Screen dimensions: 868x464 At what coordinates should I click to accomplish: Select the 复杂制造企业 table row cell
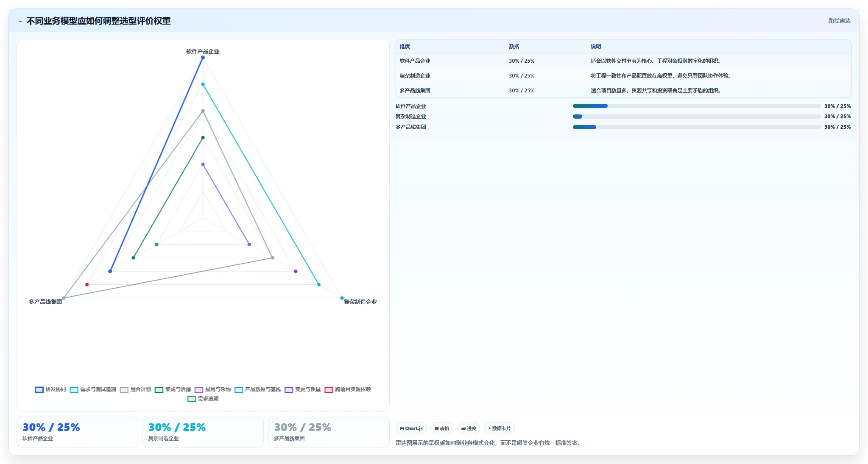[x=415, y=76]
